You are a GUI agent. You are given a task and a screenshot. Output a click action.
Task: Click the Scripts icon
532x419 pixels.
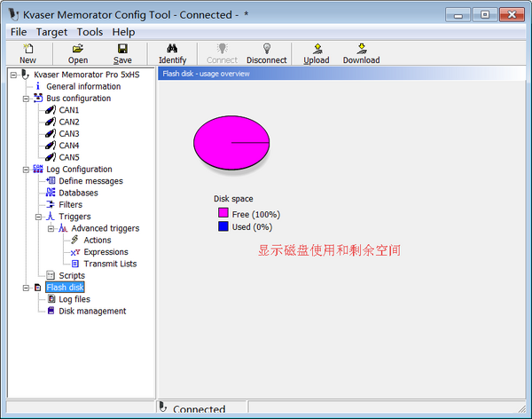point(51,275)
